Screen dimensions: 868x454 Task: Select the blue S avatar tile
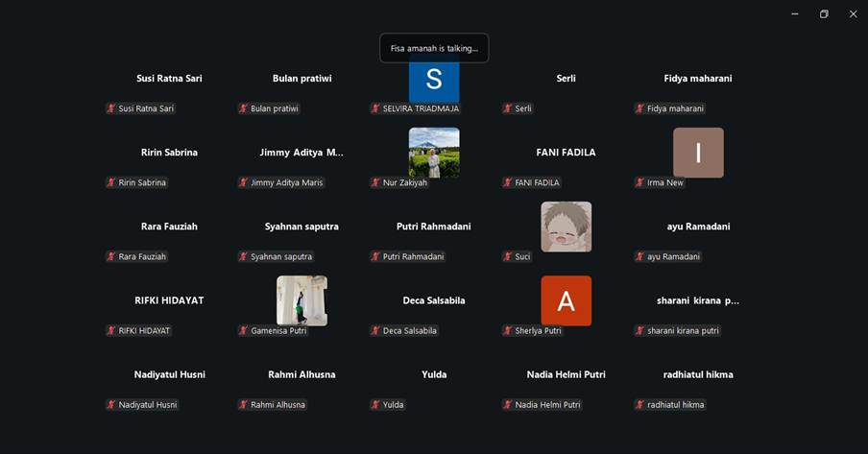tap(434, 81)
